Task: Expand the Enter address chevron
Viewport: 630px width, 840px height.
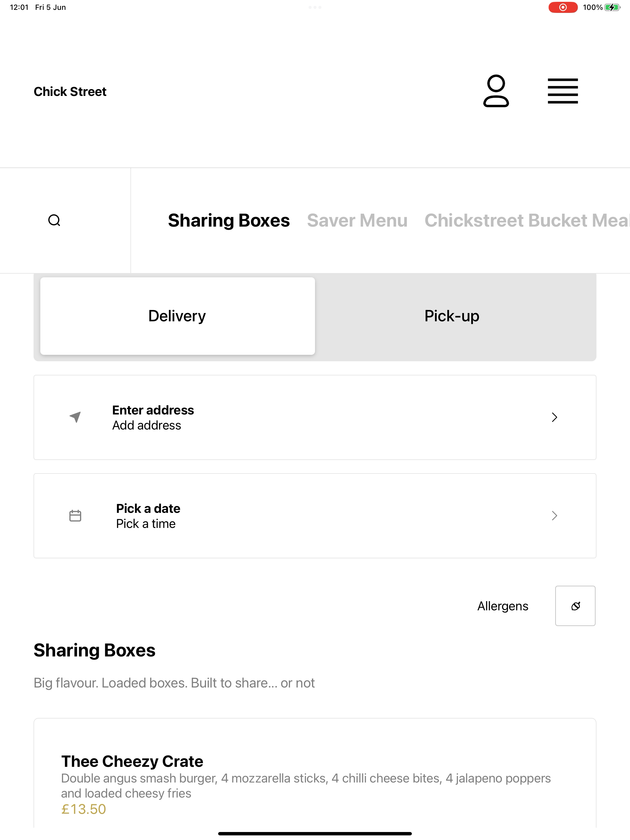Action: point(554,417)
